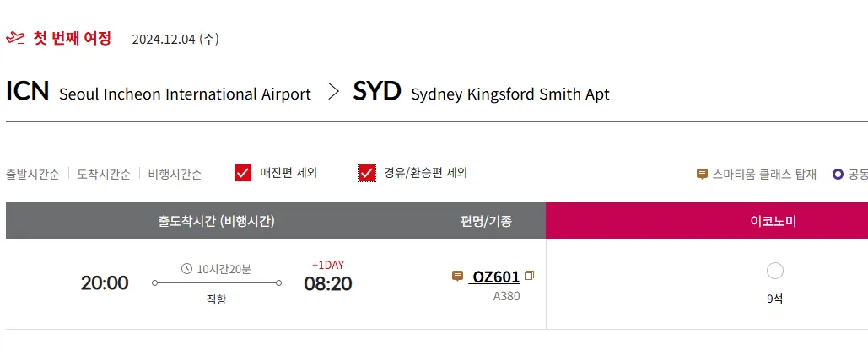Click the 스마티움 클래스 탑재 legend icon

tap(702, 174)
